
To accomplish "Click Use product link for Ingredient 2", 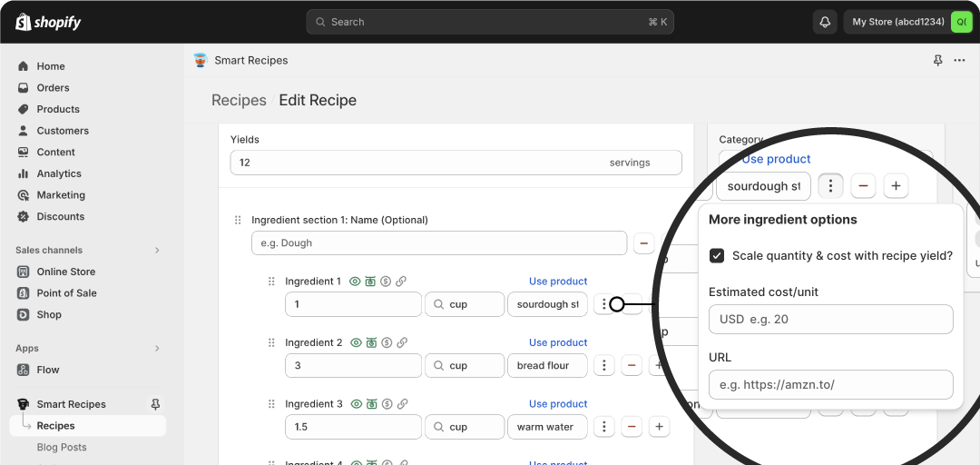I will [558, 343].
